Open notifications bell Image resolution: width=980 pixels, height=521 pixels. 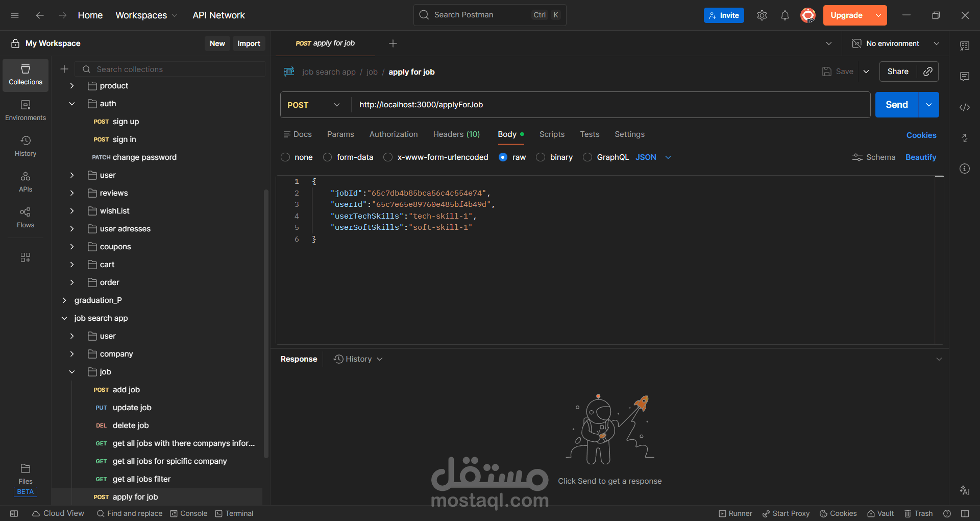coord(785,15)
